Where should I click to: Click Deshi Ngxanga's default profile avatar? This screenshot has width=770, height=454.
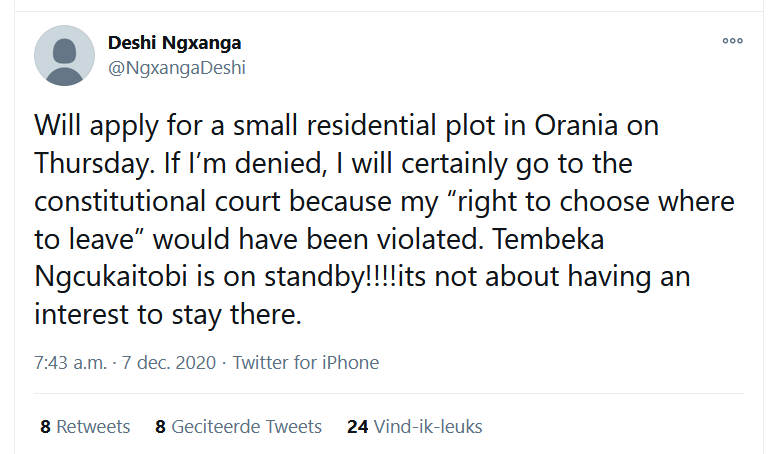click(65, 55)
